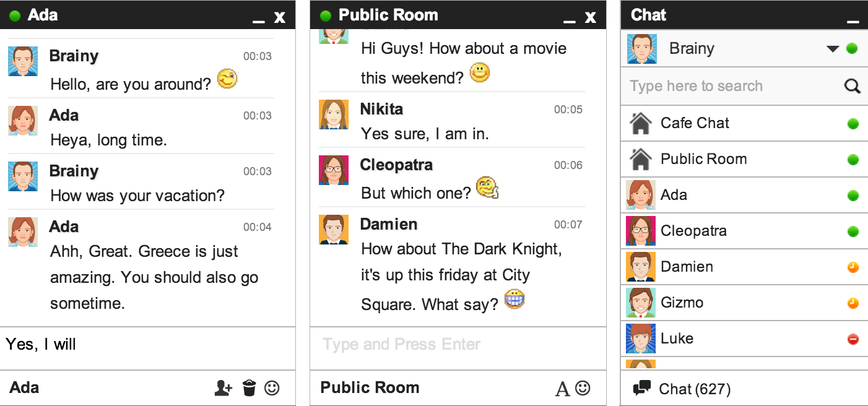868x406 pixels.
Task: Click the message 'Yes sure, I am in.'
Action: click(425, 134)
